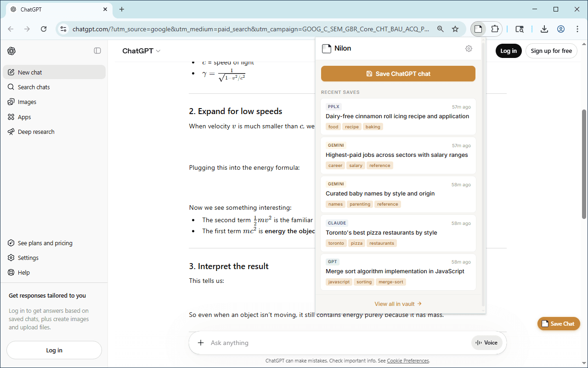The height and width of the screenshot is (368, 588).
Task: Open a new browser tab
Action: tap(122, 9)
